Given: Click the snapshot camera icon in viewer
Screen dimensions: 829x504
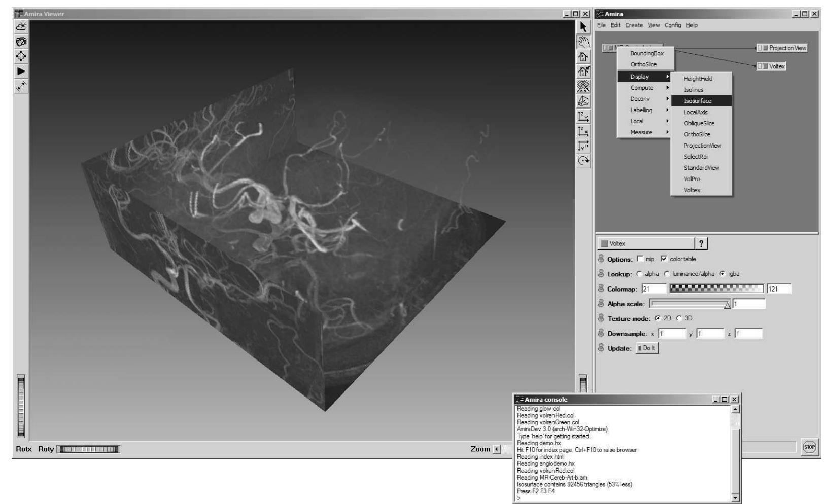Looking at the screenshot, I should click(x=21, y=42).
